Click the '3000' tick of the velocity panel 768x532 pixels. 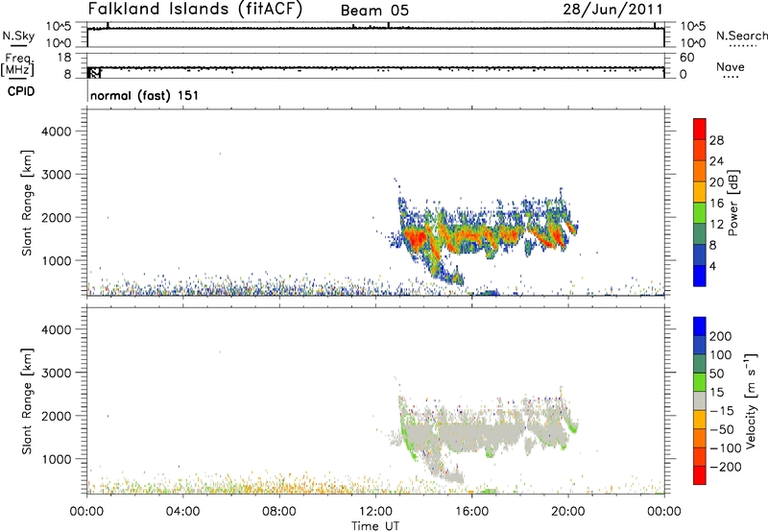coord(57,373)
